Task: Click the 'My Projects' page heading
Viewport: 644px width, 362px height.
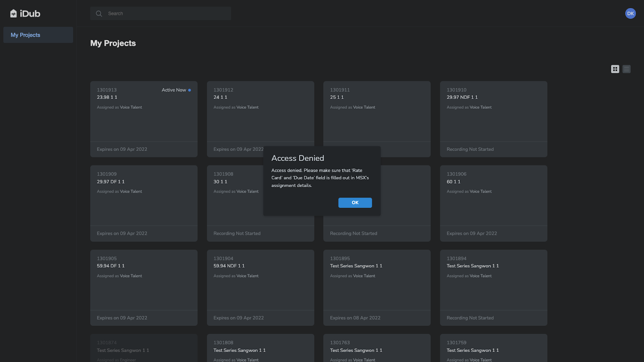Action: [x=113, y=43]
